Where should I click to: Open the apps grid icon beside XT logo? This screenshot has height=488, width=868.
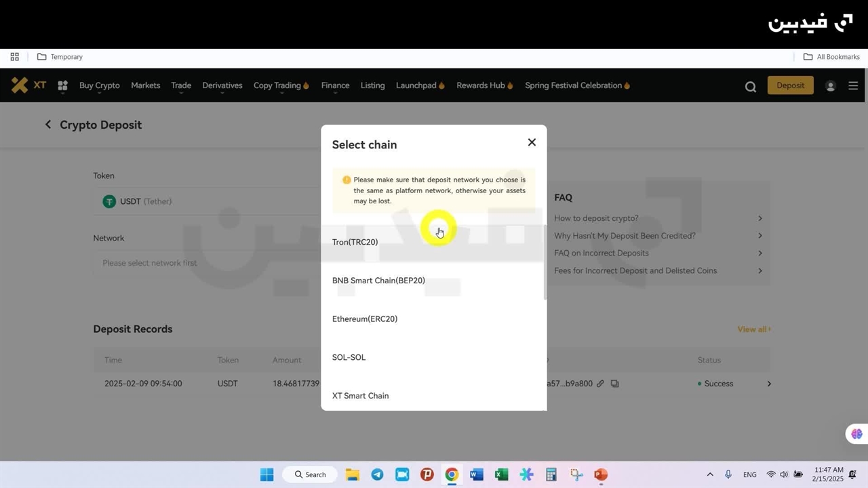click(x=62, y=86)
